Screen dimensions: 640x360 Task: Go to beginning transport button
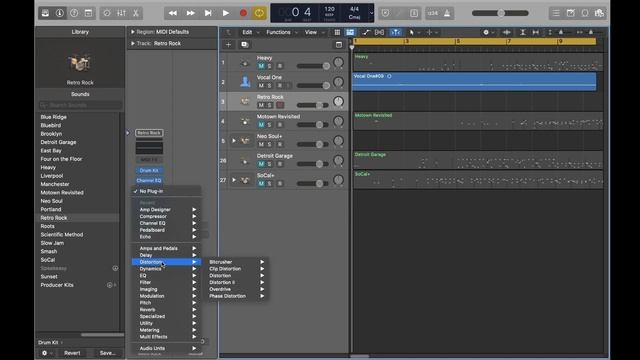coord(208,13)
